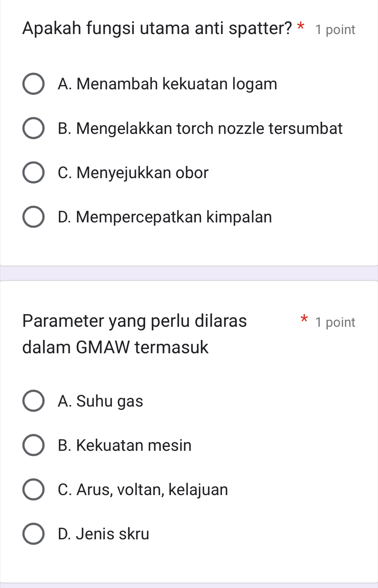Click the 'A. Suhu gas' label text
The image size is (378, 588).
click(100, 401)
